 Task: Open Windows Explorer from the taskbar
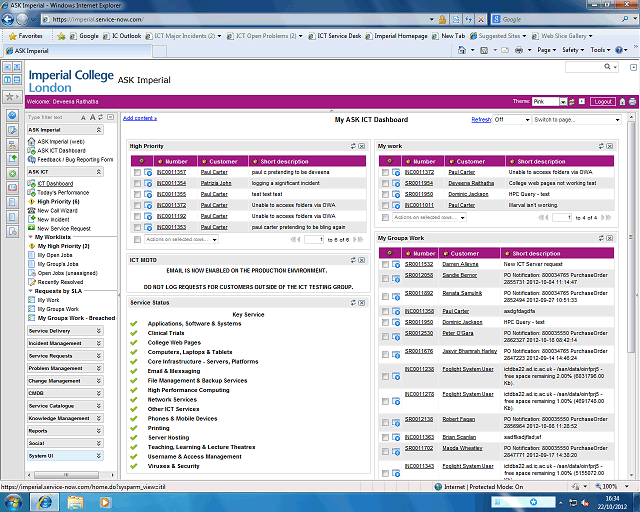tap(76, 500)
